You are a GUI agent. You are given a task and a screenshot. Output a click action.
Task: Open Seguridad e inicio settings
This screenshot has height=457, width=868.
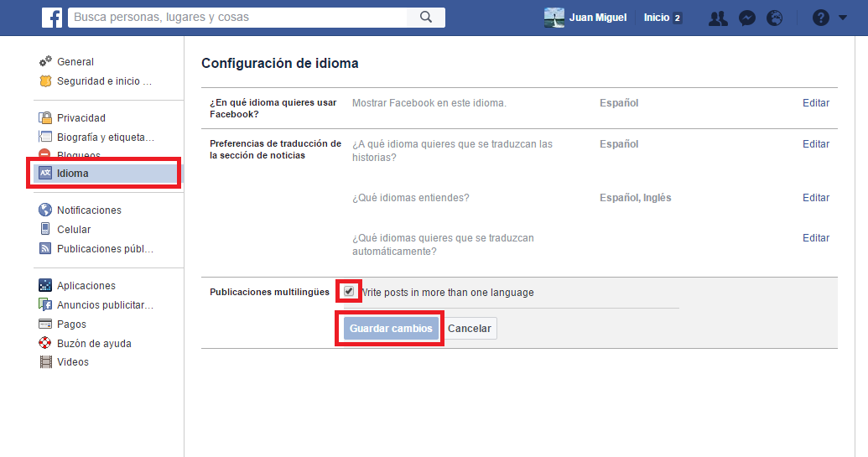click(x=104, y=81)
